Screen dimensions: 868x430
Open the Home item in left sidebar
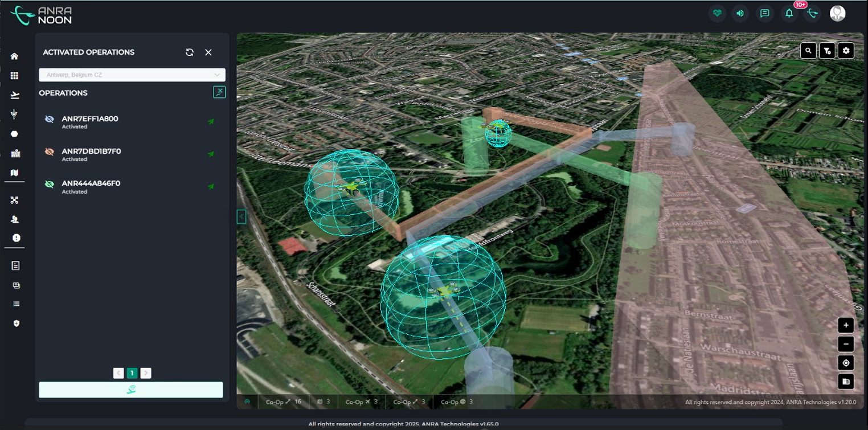coord(15,56)
